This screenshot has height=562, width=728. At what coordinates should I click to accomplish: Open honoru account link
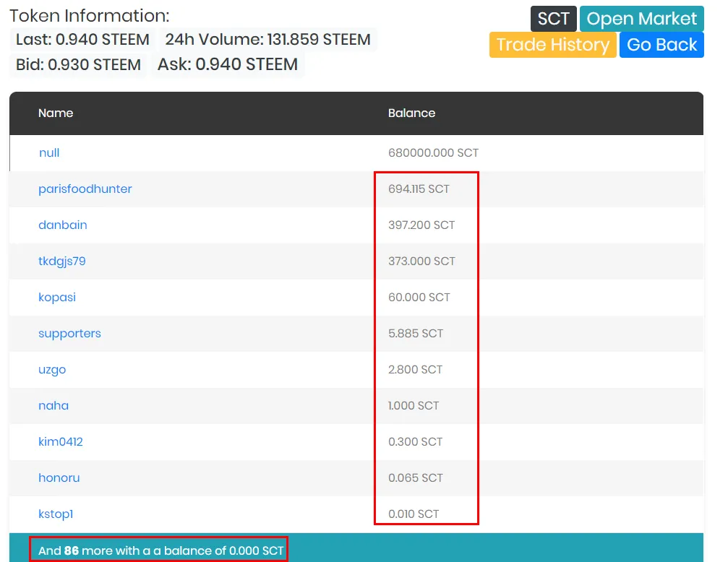coord(59,478)
